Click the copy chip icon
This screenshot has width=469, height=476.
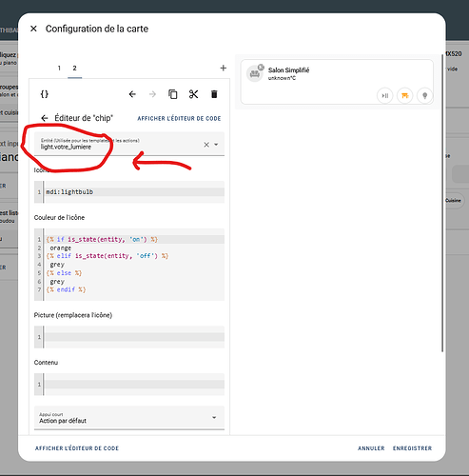(173, 94)
